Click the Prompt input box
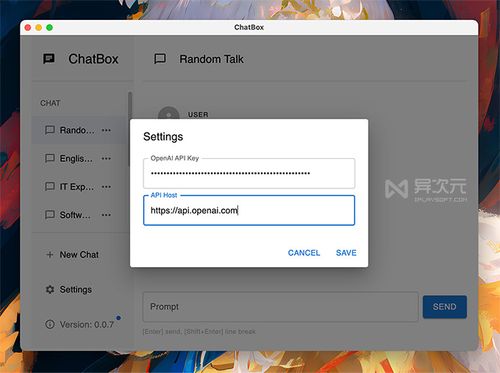This screenshot has height=373, width=500. [280, 307]
